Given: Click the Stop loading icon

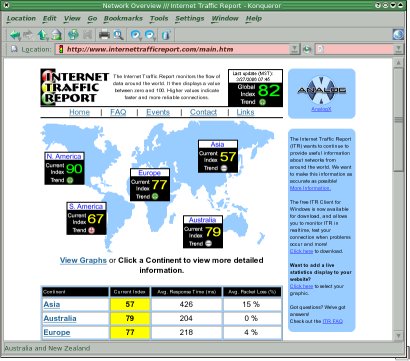Looking at the screenshot, I should 87,35.
